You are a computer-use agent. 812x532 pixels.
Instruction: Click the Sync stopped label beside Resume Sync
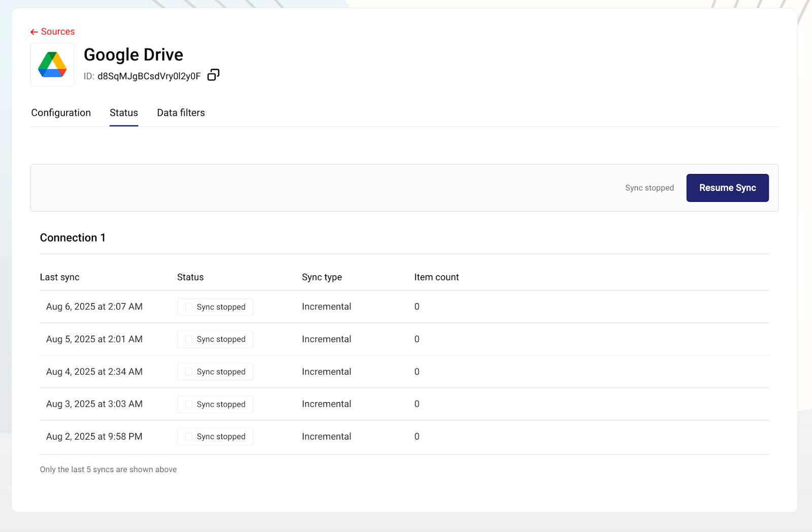(649, 188)
